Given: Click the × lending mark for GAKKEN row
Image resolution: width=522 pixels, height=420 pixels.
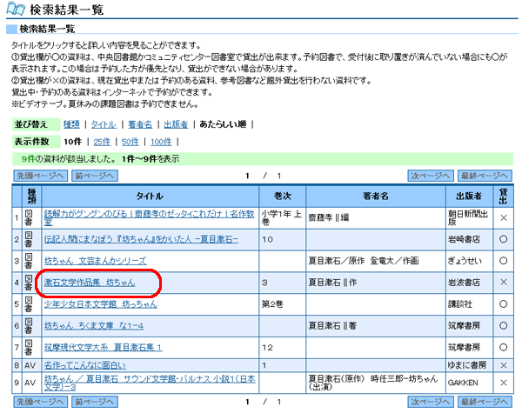Looking at the screenshot, I should pyautogui.click(x=504, y=383).
